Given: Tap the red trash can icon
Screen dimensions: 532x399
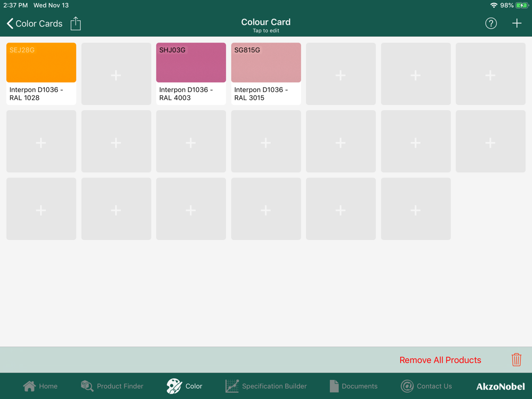Looking at the screenshot, I should pyautogui.click(x=516, y=360).
